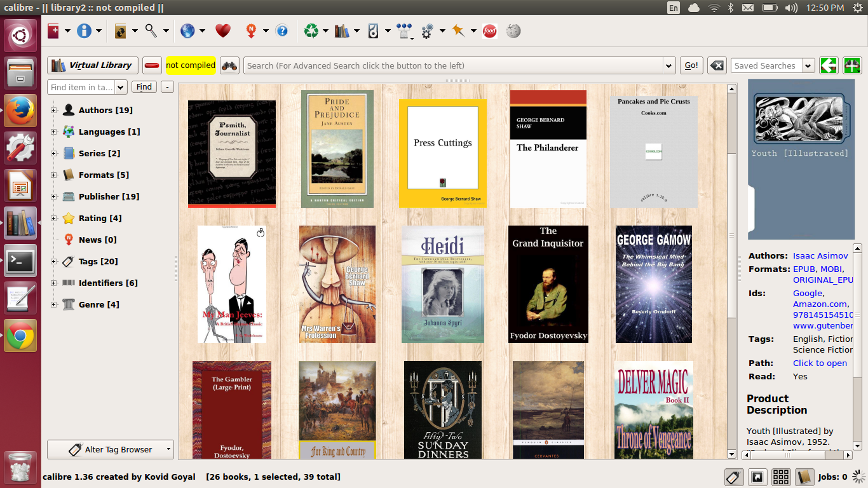The image size is (868, 488).
Task: Select the News [0] tree item
Action: 97,240
